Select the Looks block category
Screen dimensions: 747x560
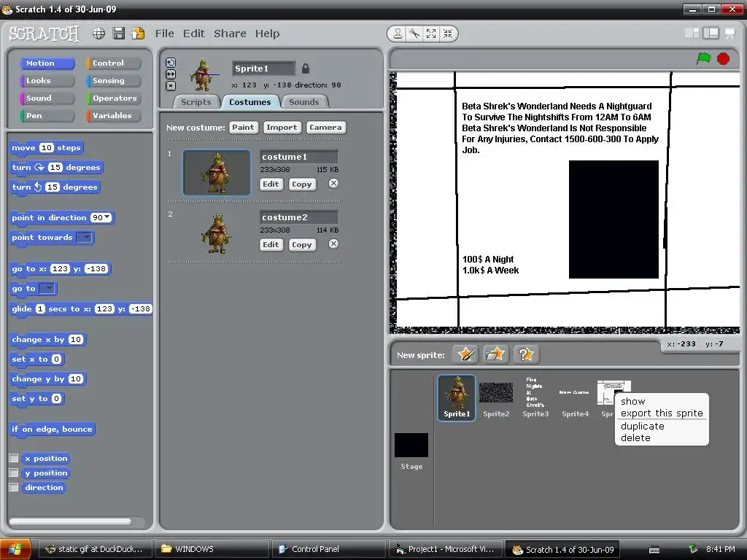tap(47, 80)
